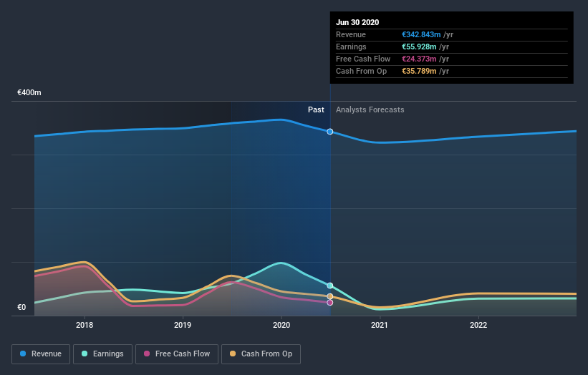Click the 2020 x-axis label

(x=281, y=325)
